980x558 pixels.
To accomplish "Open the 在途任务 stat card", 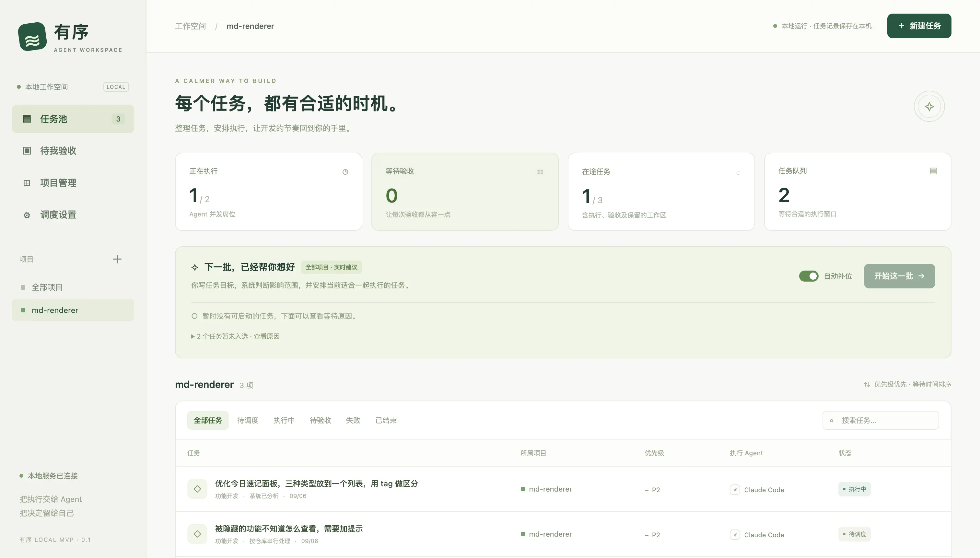I will pyautogui.click(x=661, y=192).
